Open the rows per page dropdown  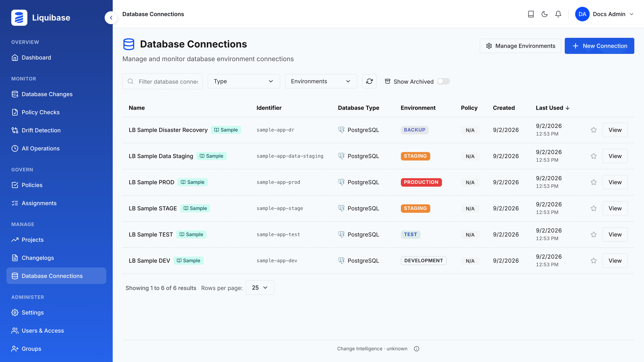click(260, 288)
